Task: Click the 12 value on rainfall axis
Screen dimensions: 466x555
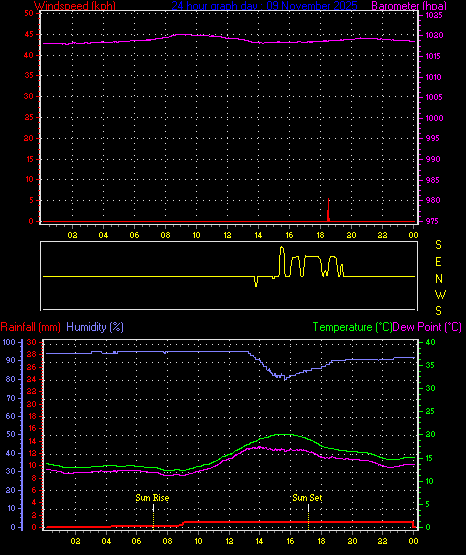Action: coord(32,454)
